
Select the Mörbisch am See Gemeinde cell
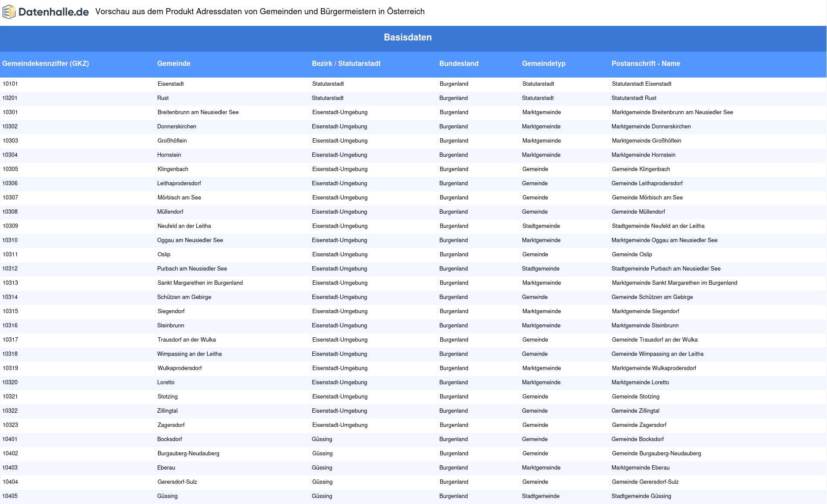pos(179,198)
